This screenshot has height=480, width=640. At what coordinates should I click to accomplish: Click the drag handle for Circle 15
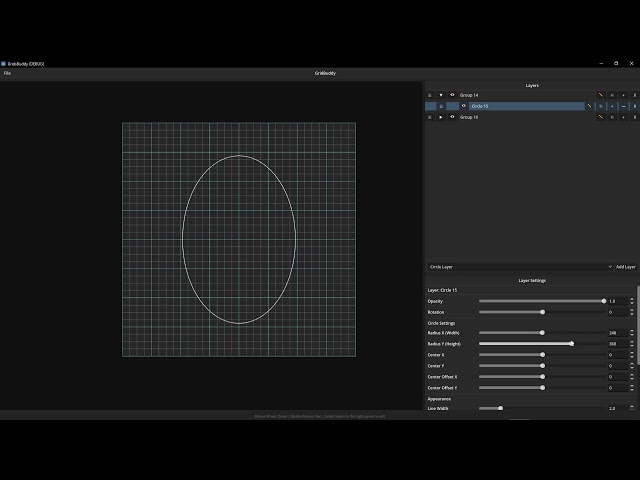(x=441, y=106)
